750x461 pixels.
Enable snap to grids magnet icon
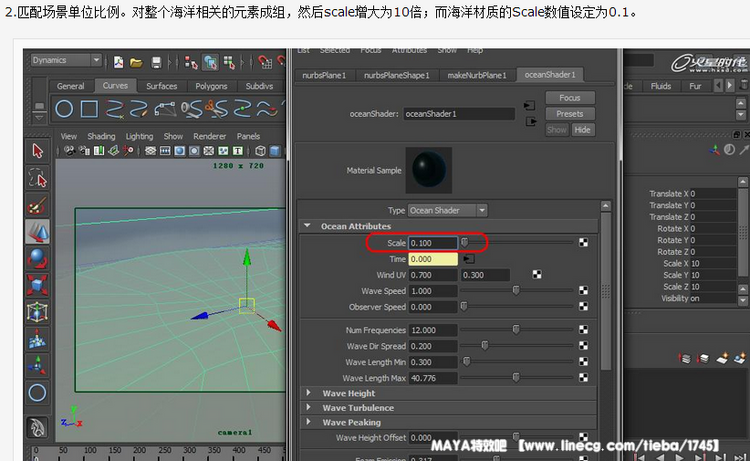pos(265,62)
